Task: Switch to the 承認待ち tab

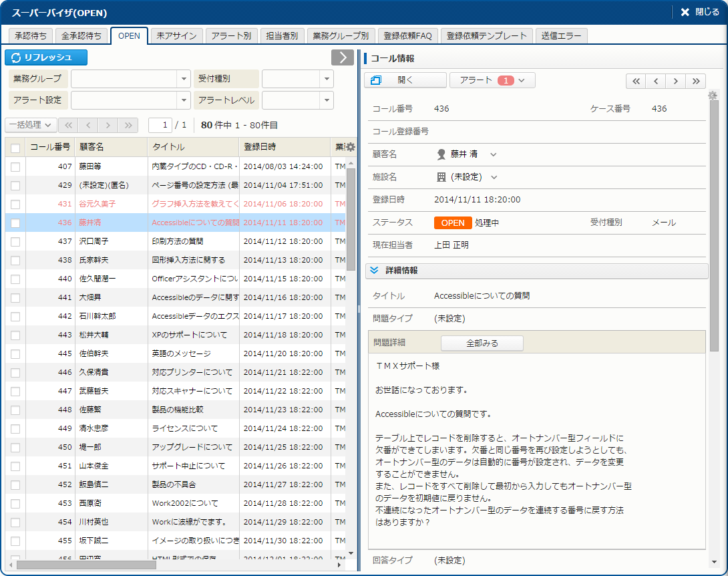Action: pos(30,36)
